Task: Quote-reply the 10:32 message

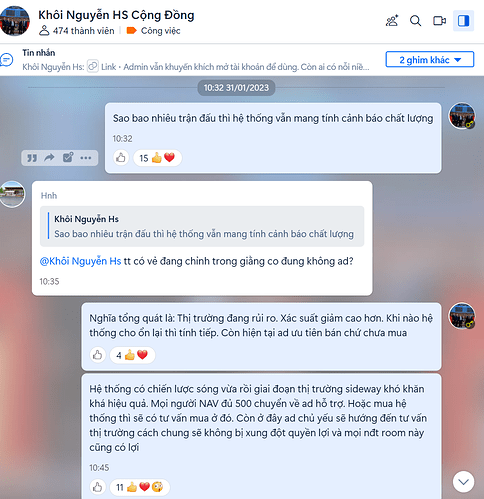Action: [32, 158]
